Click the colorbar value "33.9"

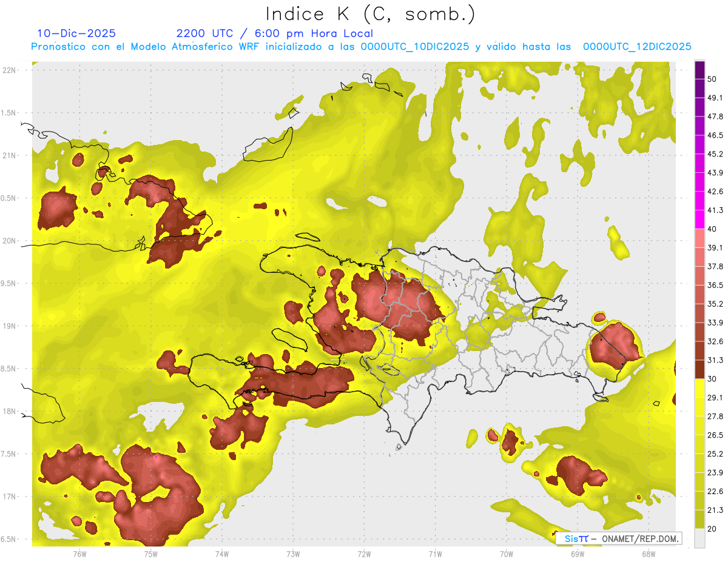(x=715, y=323)
